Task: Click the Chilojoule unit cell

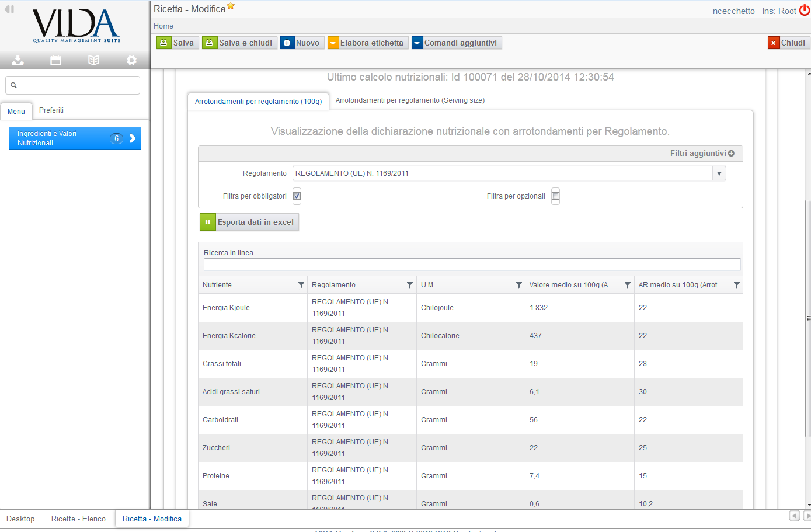Action: point(471,308)
